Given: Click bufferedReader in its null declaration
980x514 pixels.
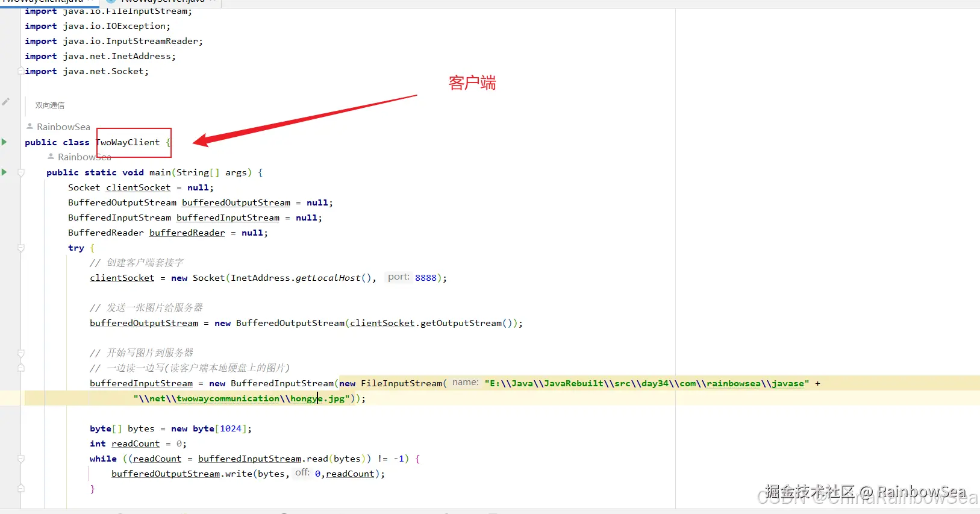Looking at the screenshot, I should (x=187, y=233).
